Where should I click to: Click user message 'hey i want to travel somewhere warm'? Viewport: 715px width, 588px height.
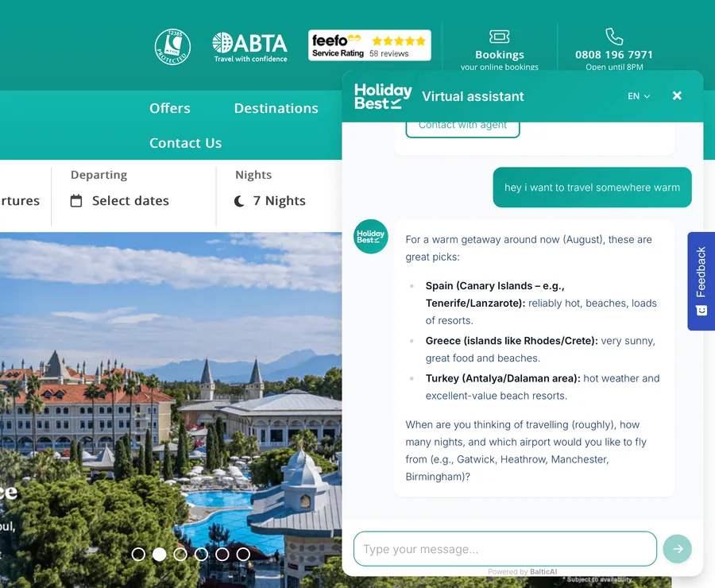(x=592, y=188)
